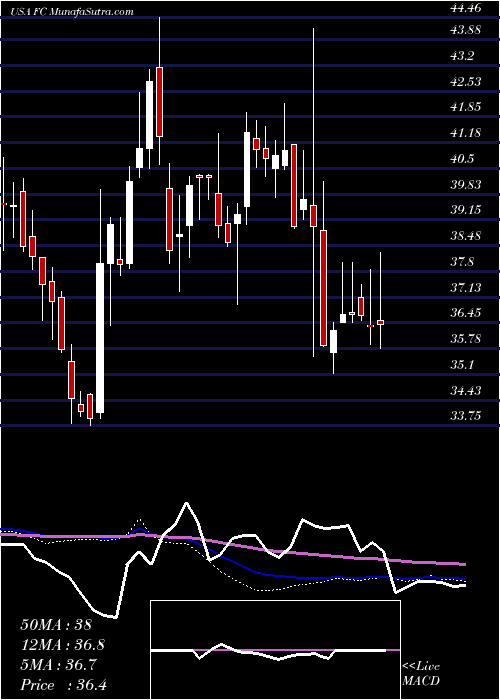
Task: Select the 37.8 price axis label
Action: tap(463, 262)
